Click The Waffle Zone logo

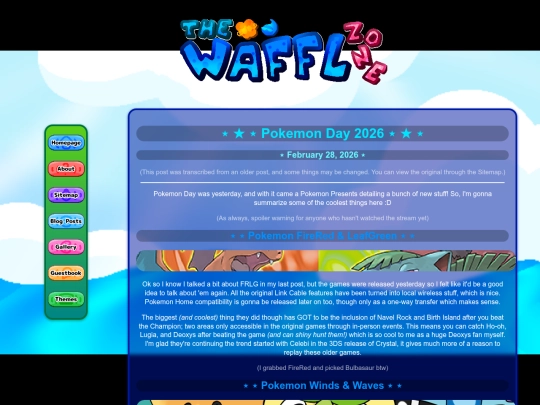pyautogui.click(x=284, y=51)
